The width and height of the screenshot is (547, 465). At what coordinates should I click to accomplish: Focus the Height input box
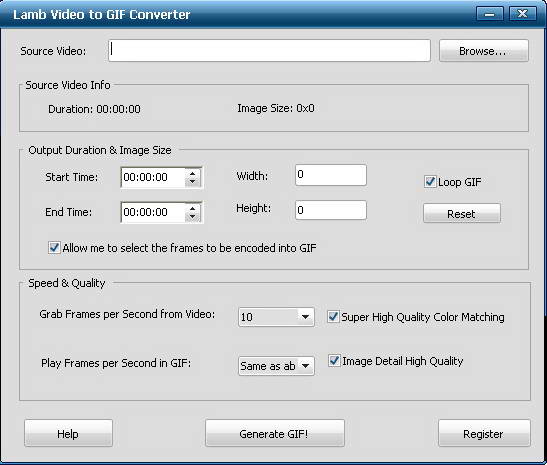click(331, 210)
